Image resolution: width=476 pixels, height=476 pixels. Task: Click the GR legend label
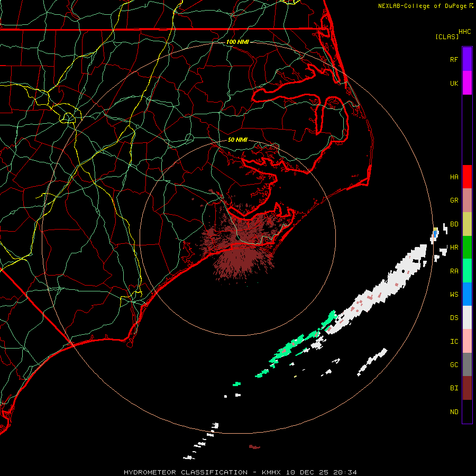[454, 200]
